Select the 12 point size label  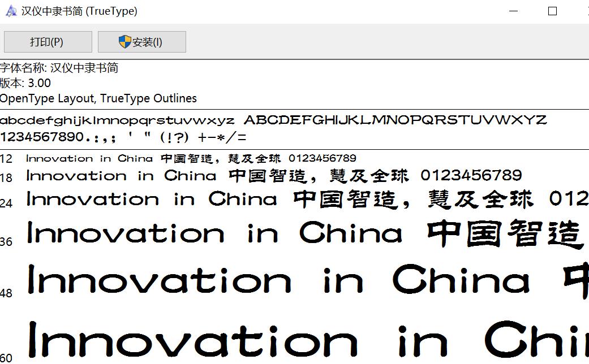coord(6,159)
